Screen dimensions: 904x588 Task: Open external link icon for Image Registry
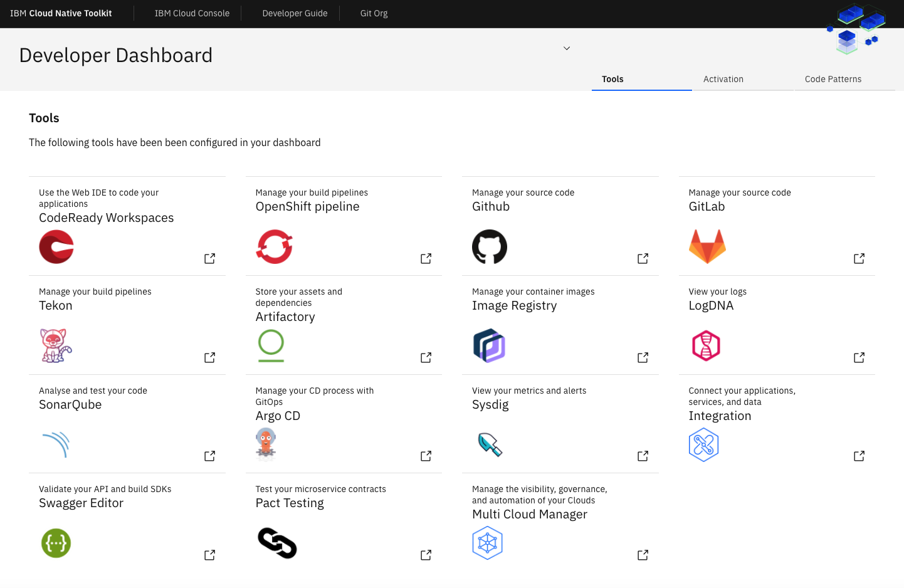coord(643,357)
